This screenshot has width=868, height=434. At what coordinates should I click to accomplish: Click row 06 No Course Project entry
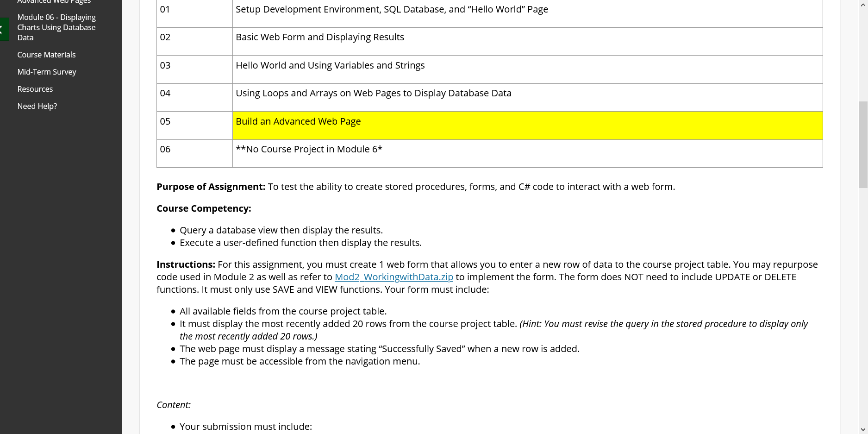(x=309, y=149)
